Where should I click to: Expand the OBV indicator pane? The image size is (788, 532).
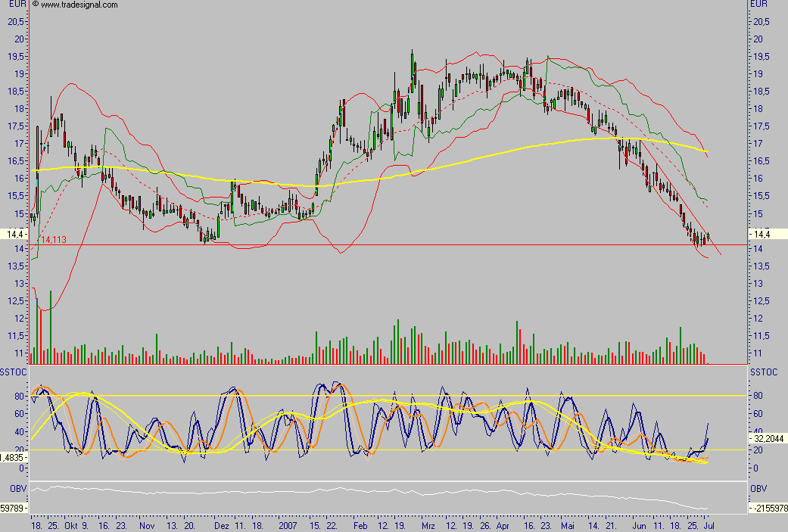click(758, 487)
